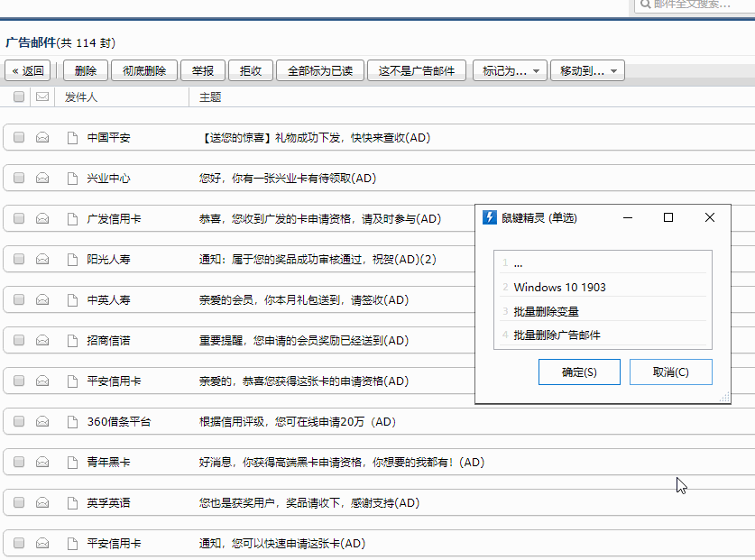The image size is (755, 560).
Task: Check the 青年黑卡 mail checkbox
Action: (x=19, y=463)
